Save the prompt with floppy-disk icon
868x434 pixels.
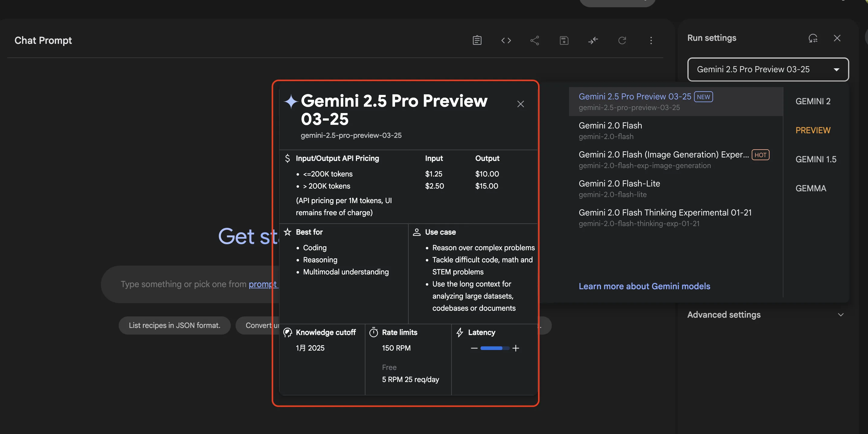564,40
